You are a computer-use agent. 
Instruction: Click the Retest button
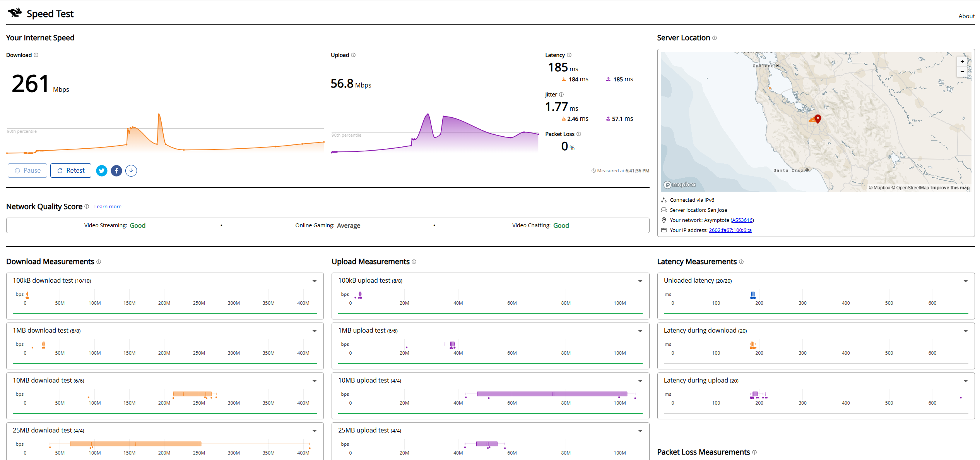[71, 171]
